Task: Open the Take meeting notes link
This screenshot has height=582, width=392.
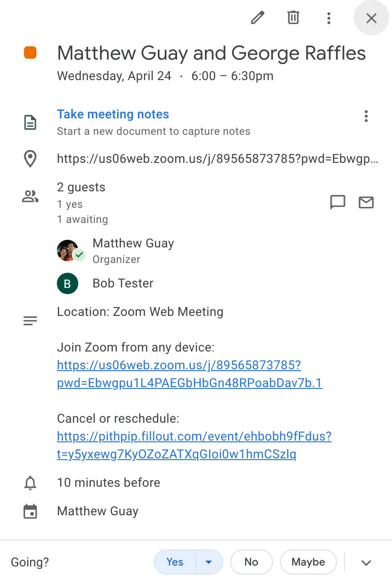Action: pos(113,114)
